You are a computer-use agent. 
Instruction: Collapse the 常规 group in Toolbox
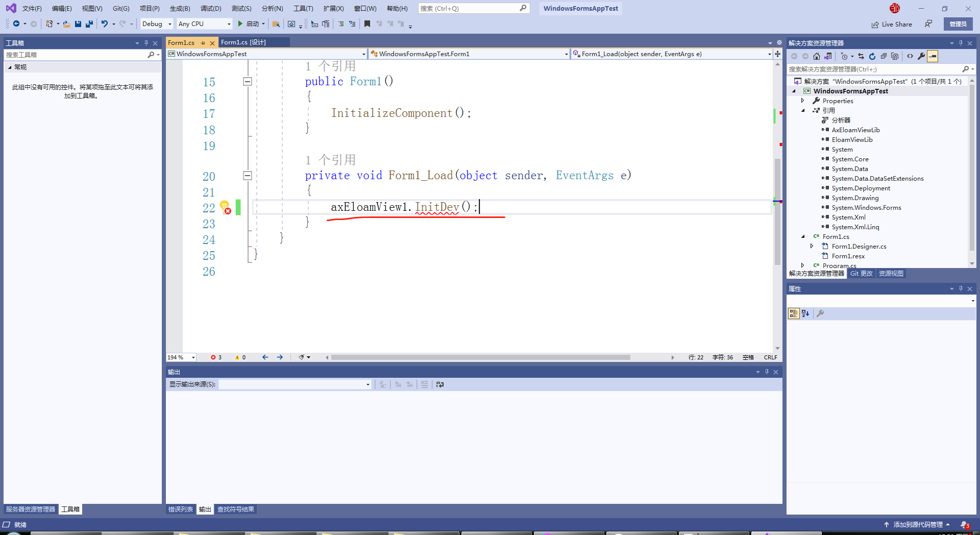coord(10,67)
